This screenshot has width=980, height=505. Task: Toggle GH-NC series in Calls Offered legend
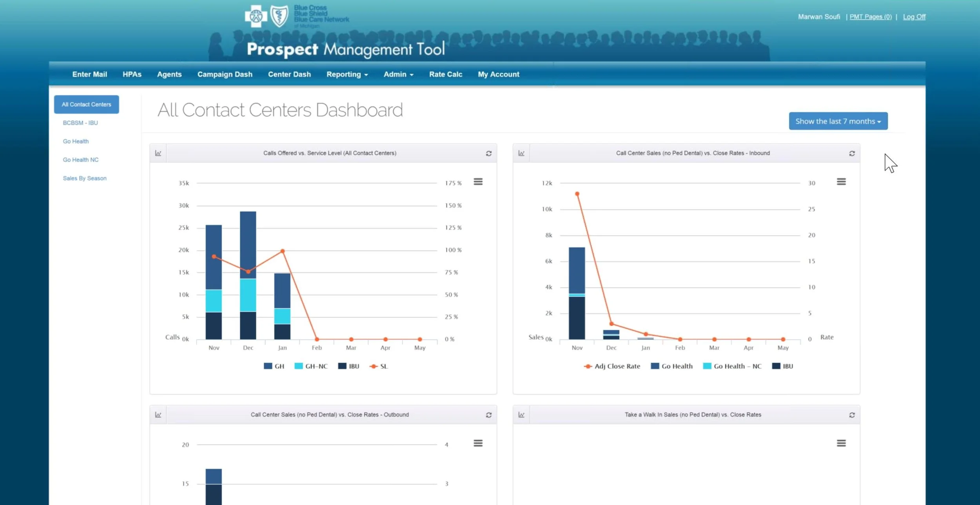[311, 366]
